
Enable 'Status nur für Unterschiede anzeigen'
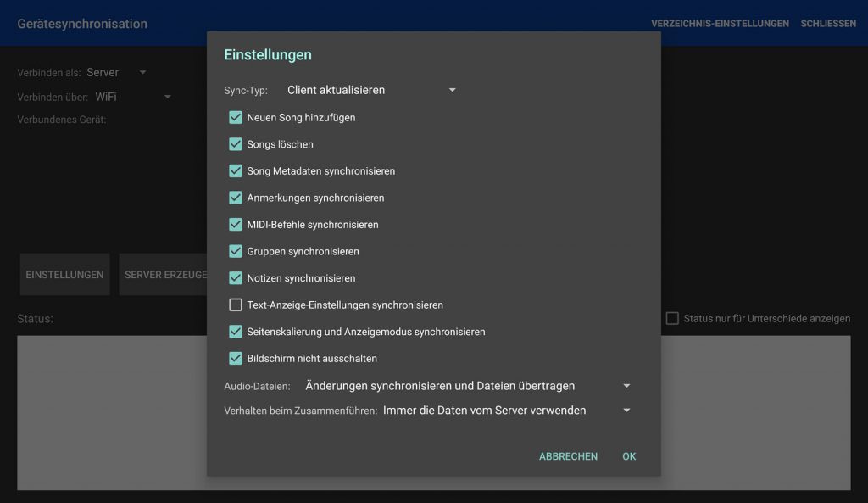coord(672,318)
